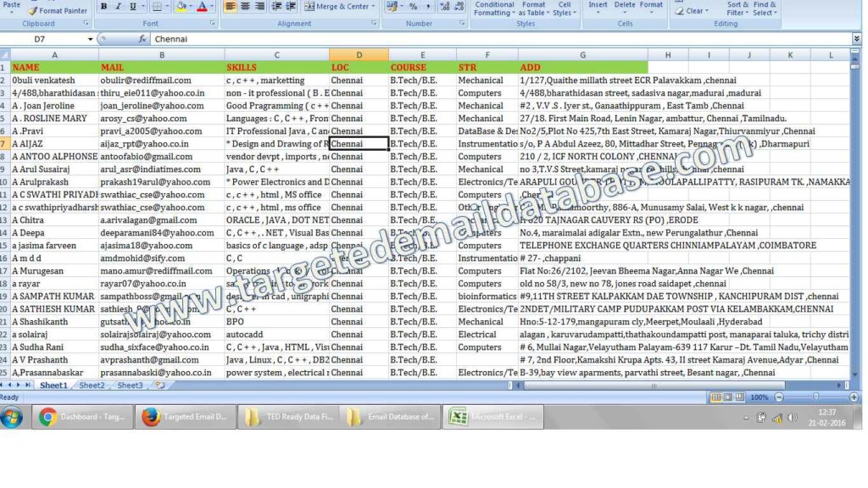This screenshot has height=488, width=868.
Task: Click the Decrease Indent icon
Action: click(x=276, y=7)
